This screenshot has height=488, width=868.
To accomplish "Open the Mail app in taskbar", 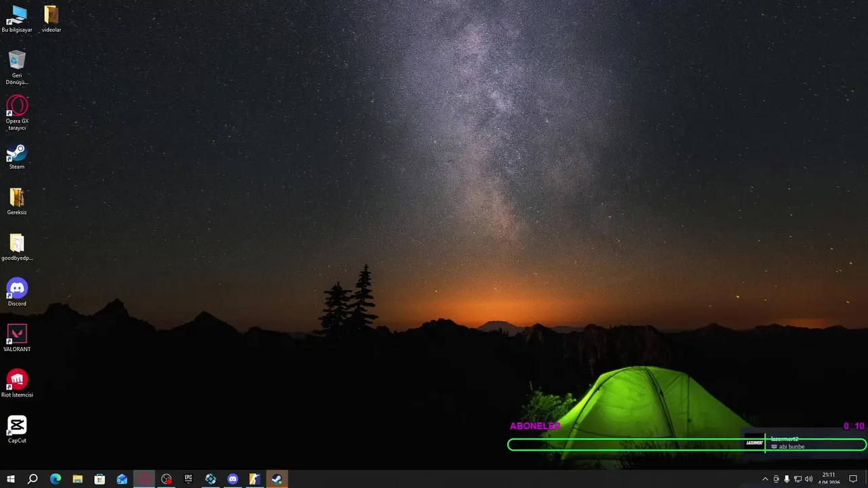I will pyautogui.click(x=122, y=479).
